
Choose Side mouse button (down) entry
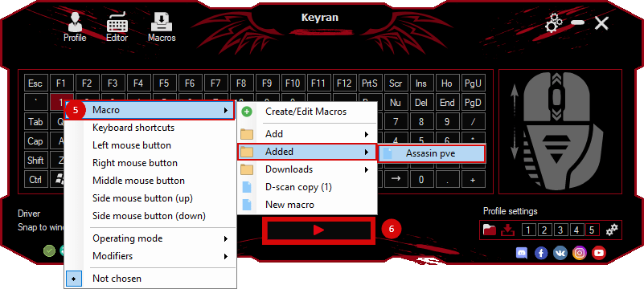150,216
